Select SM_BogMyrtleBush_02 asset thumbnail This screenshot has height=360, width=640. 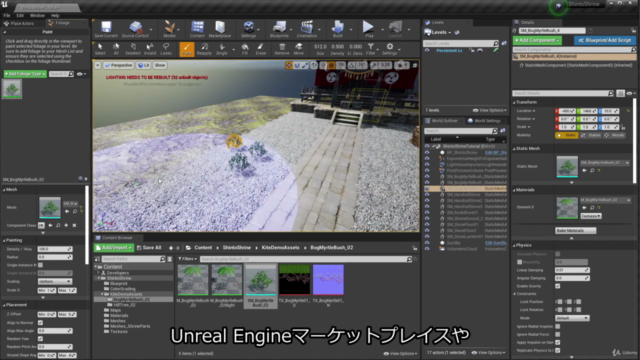click(261, 286)
